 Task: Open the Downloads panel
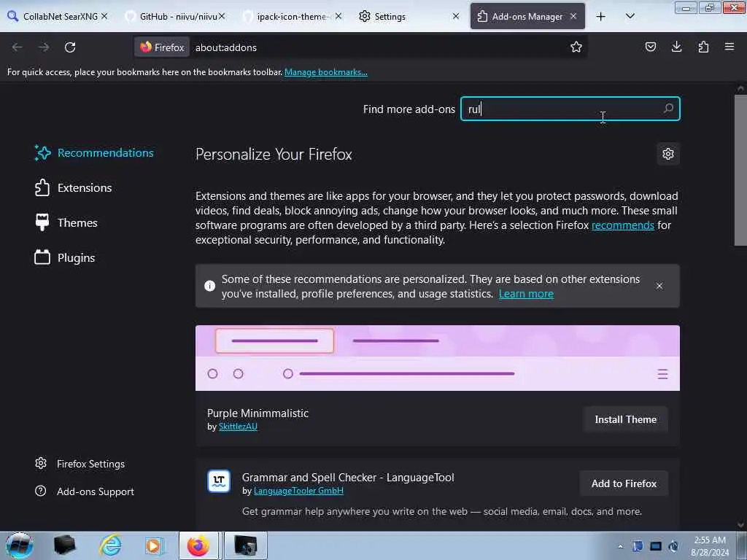676,47
